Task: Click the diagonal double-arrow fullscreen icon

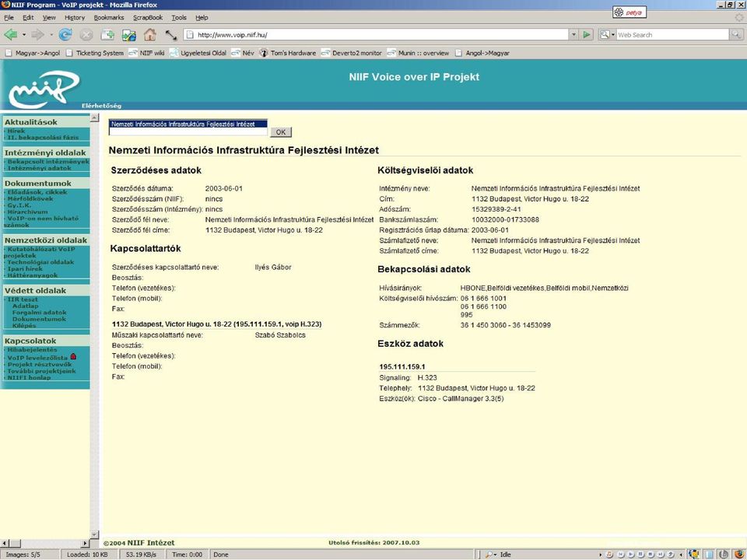Action: coord(171,35)
